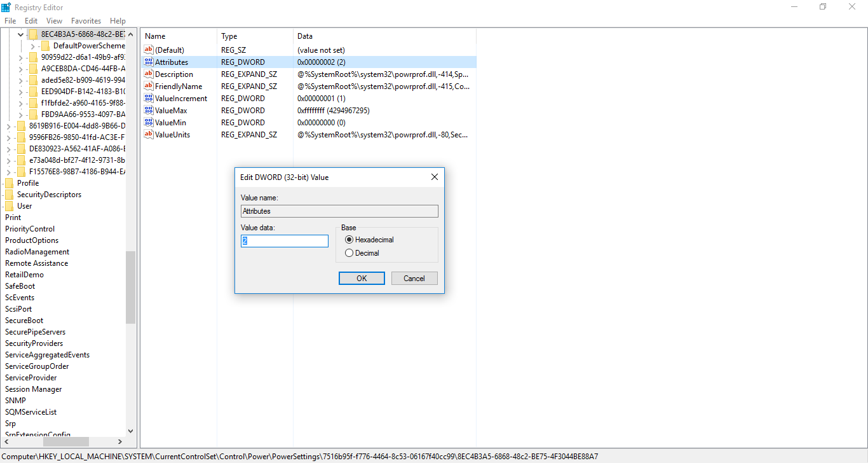Image resolution: width=868 pixels, height=463 pixels.
Task: Cancel the Edit DWORD dialog
Action: tap(414, 278)
